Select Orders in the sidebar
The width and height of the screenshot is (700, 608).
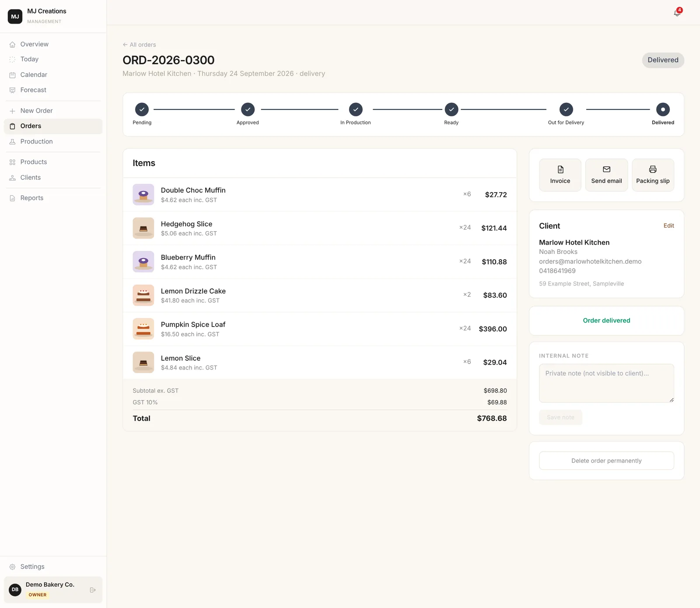[x=53, y=126]
